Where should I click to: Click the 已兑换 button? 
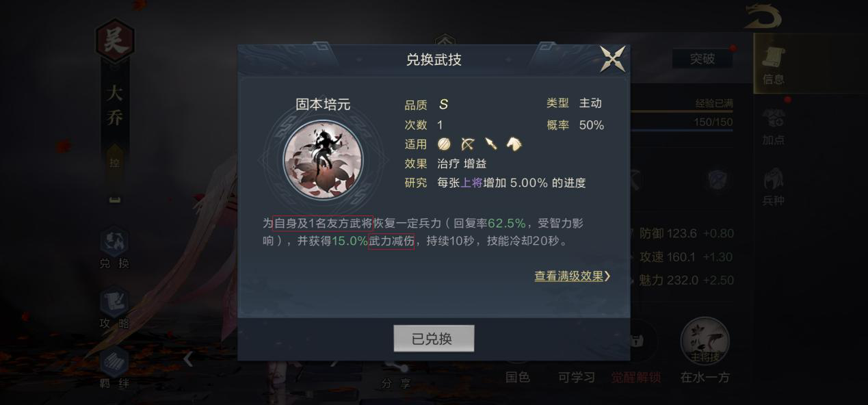coord(434,339)
